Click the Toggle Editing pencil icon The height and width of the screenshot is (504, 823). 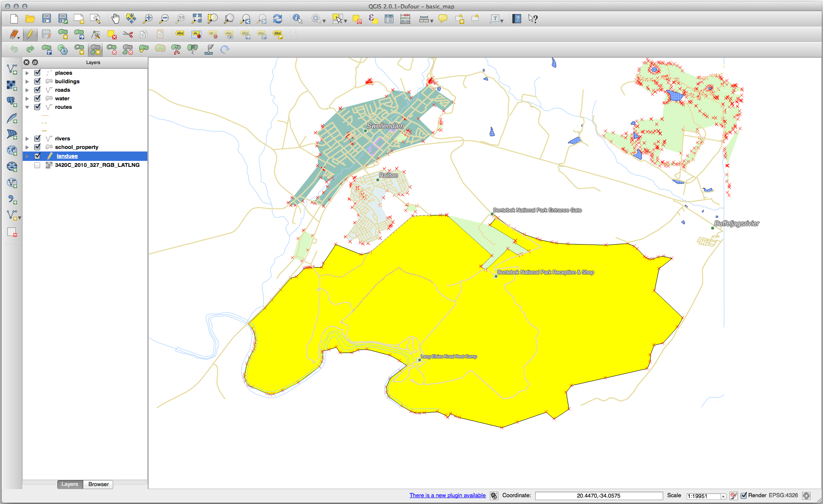[29, 34]
